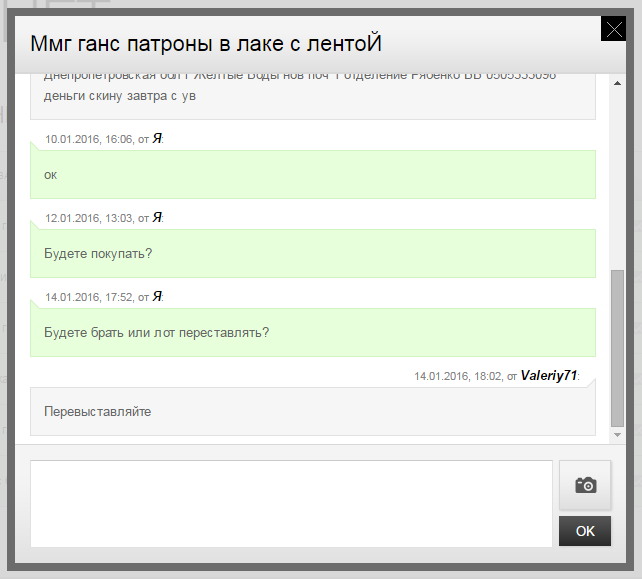Click the scrollbar down arrow
The height and width of the screenshot is (579, 642).
click(617, 435)
